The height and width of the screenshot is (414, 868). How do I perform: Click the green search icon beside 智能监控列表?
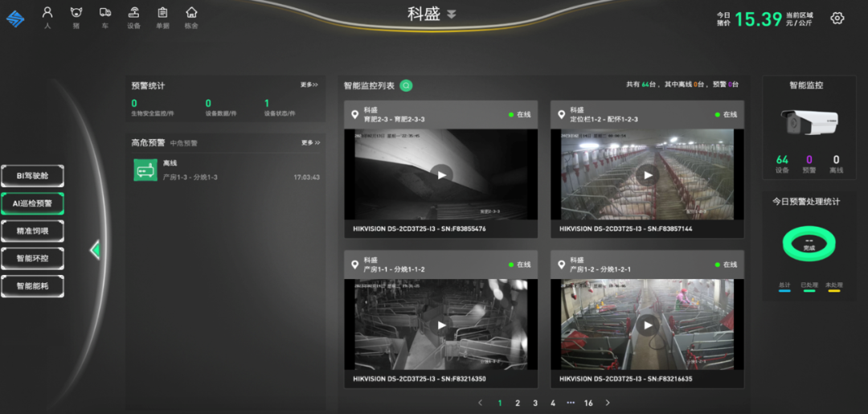[407, 86]
